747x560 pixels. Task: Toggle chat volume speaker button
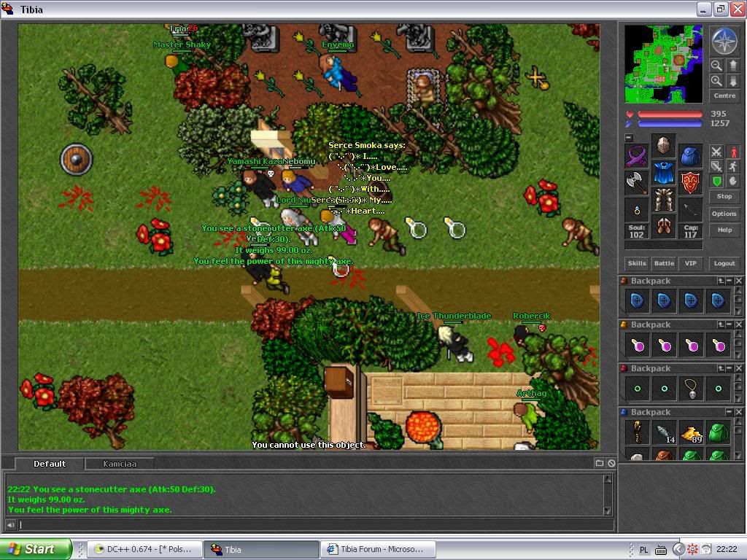10,525
